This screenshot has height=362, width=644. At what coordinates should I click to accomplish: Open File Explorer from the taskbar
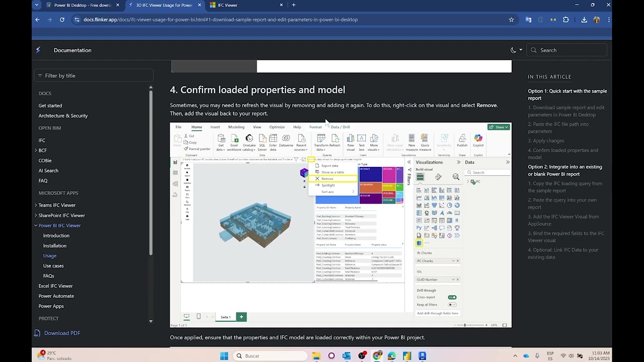[316, 356]
